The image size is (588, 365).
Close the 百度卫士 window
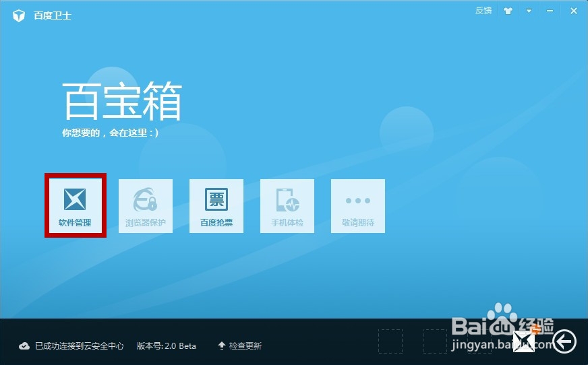[574, 11]
